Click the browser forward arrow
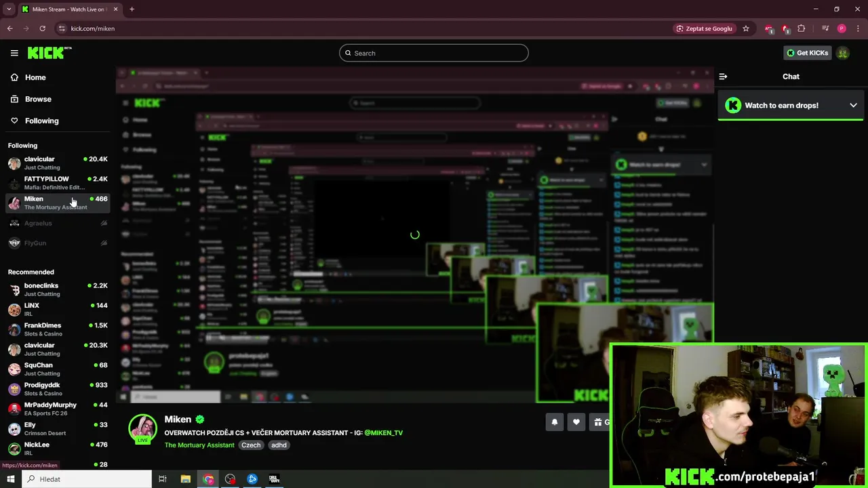Image resolution: width=868 pixels, height=488 pixels. point(26,28)
